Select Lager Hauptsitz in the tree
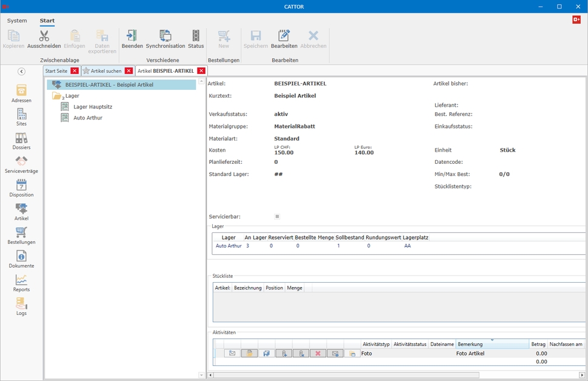Image resolution: width=588 pixels, height=381 pixels. coord(92,107)
